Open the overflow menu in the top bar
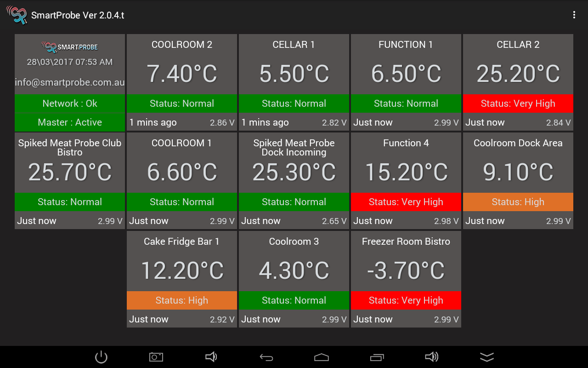The width and height of the screenshot is (588, 368). [x=573, y=15]
